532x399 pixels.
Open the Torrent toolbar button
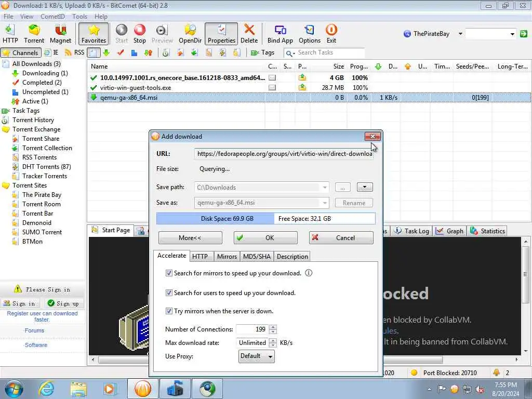pyautogui.click(x=34, y=34)
